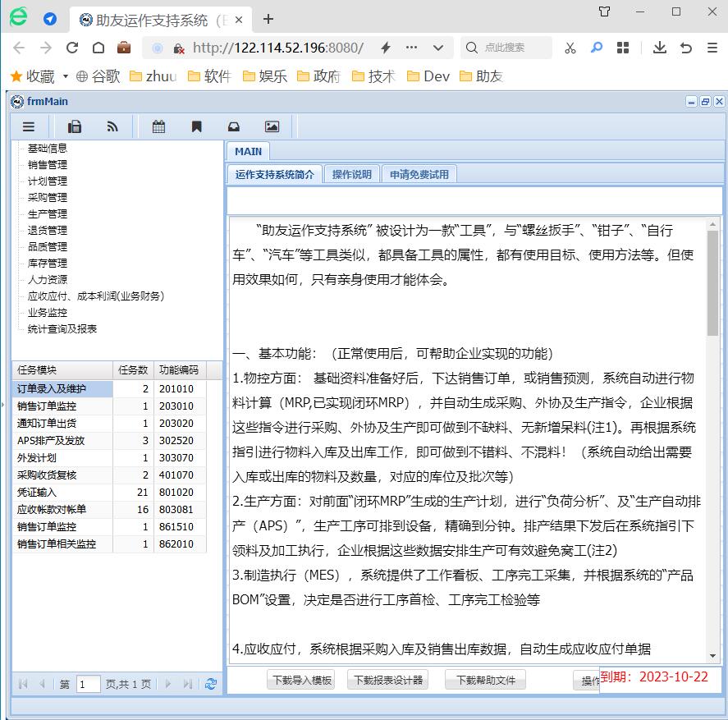Screen dimensions: 728x720
Task: Open the calendar toolbar icon
Action: pos(158,126)
